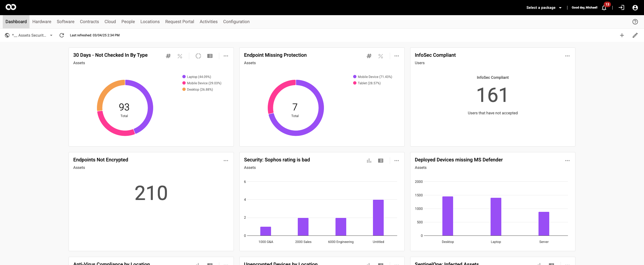Open the user account profile icon
Screen dimensions: 644x265
coord(635,8)
